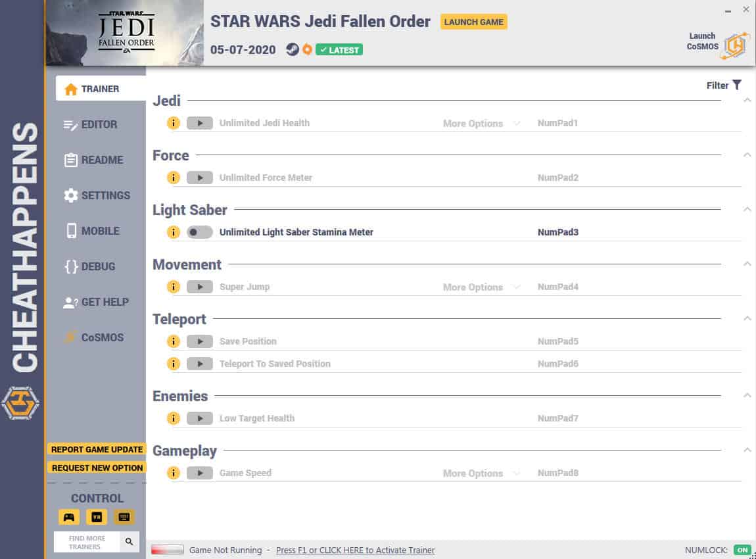Toggle Unlimited Light Saber Stamina Meter switch
Screen dimensions: 756x559
[200, 232]
